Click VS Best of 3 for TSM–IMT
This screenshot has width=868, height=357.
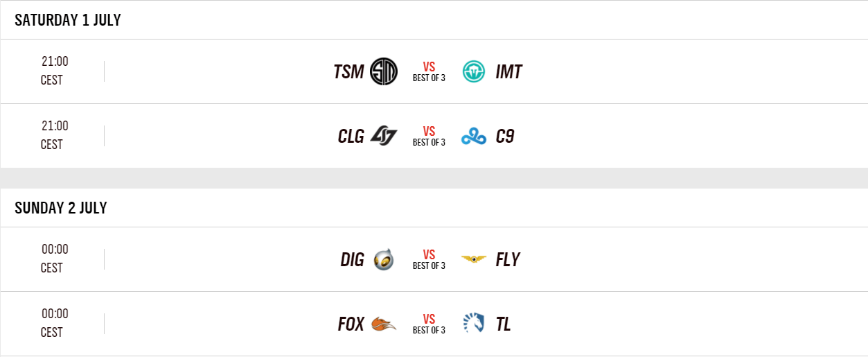click(x=429, y=71)
